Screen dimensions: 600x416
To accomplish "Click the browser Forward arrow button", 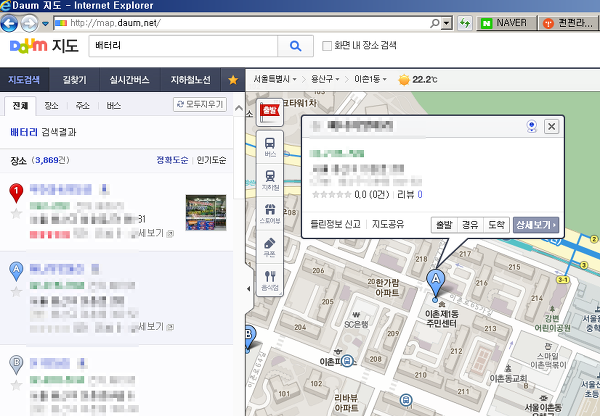I will pos(29,23).
